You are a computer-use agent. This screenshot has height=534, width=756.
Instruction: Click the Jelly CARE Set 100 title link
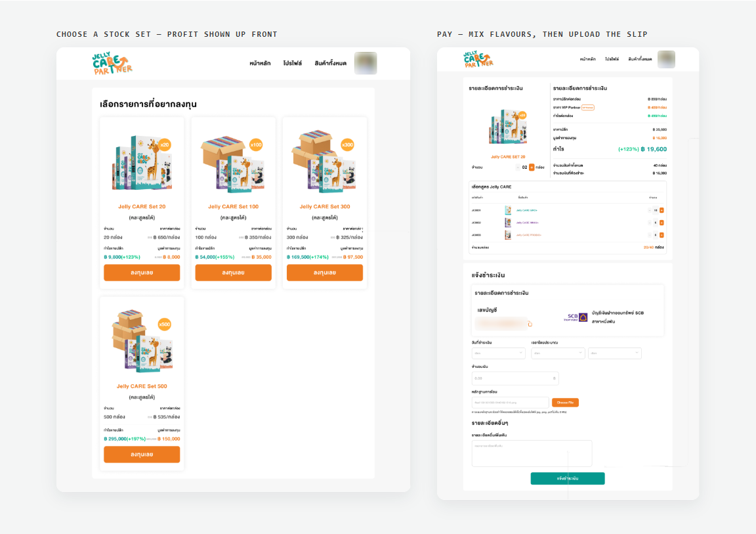click(234, 206)
